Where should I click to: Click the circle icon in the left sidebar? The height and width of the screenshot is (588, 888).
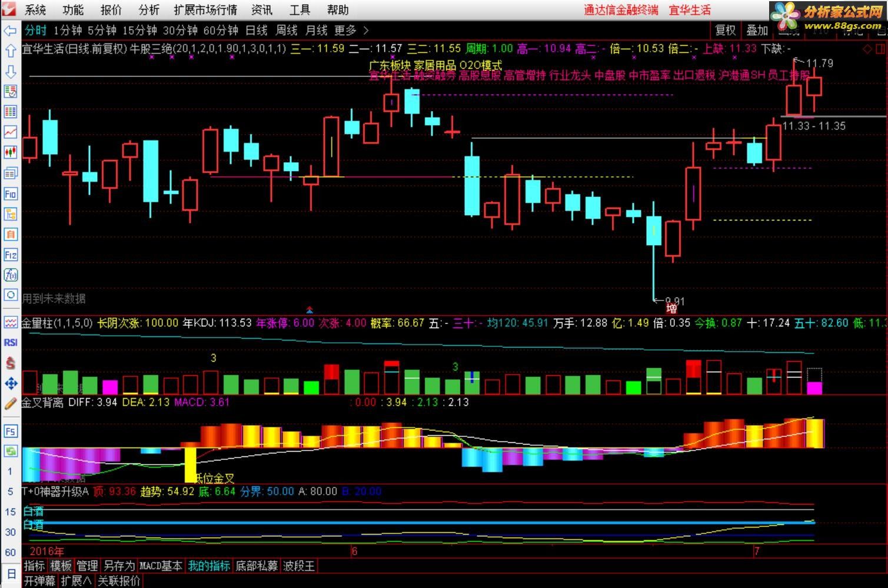[10, 295]
